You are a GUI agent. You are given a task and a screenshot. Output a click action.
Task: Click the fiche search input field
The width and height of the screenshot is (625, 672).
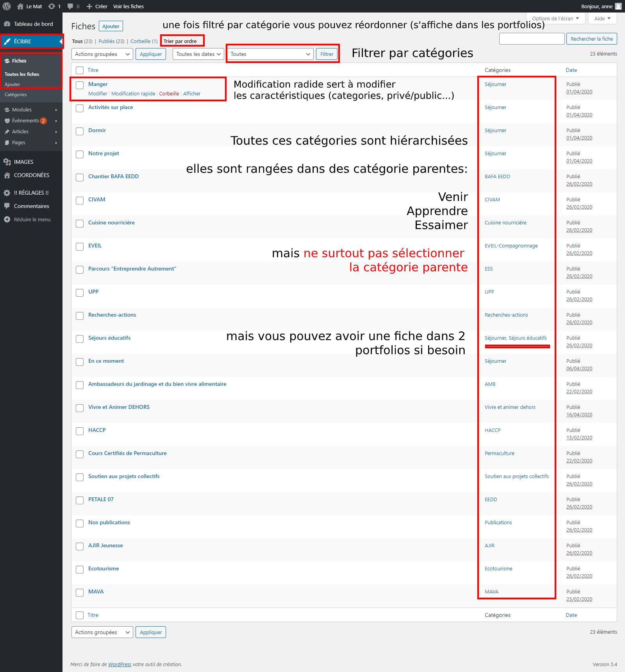532,39
